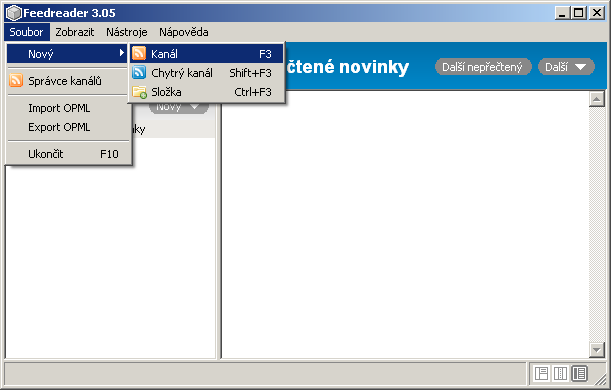Click the Další nepřečtený button
This screenshot has width=611, height=390.
(x=483, y=67)
